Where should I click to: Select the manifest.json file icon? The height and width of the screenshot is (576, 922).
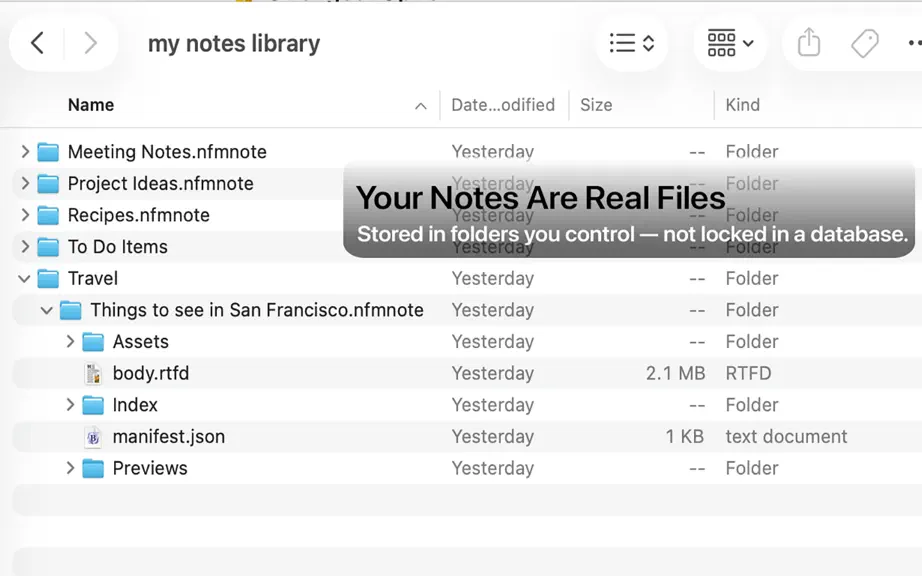point(93,437)
